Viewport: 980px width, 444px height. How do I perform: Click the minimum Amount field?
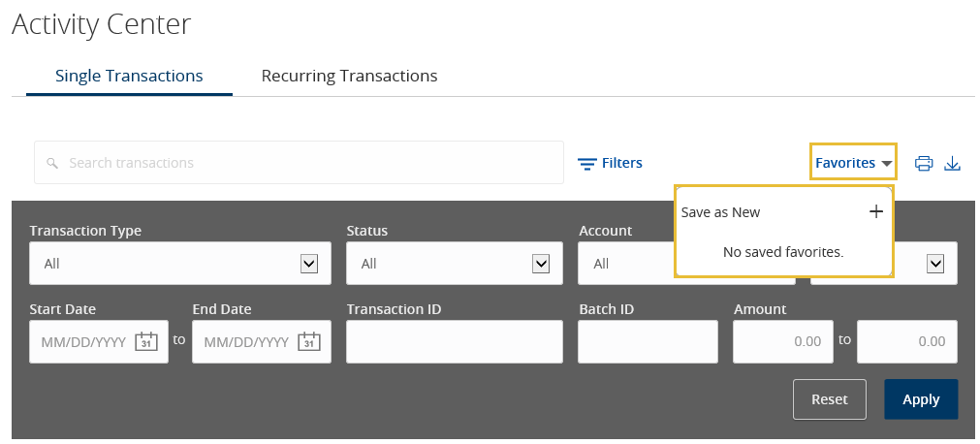(782, 341)
